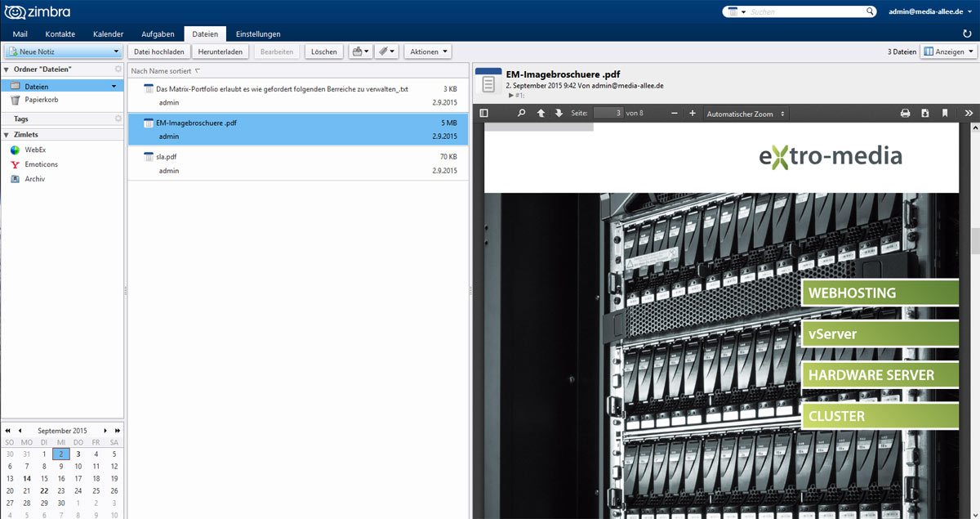Select the Dateien tab
980x519 pixels.
click(205, 34)
